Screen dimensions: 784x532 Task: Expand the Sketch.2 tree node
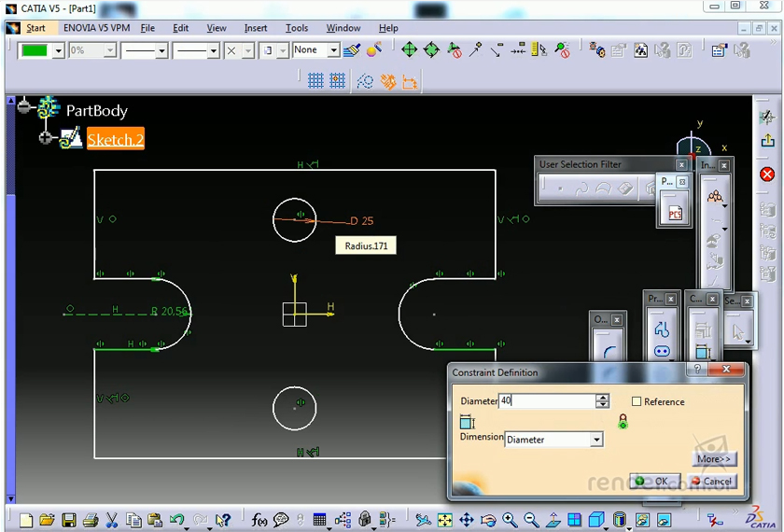(x=45, y=138)
